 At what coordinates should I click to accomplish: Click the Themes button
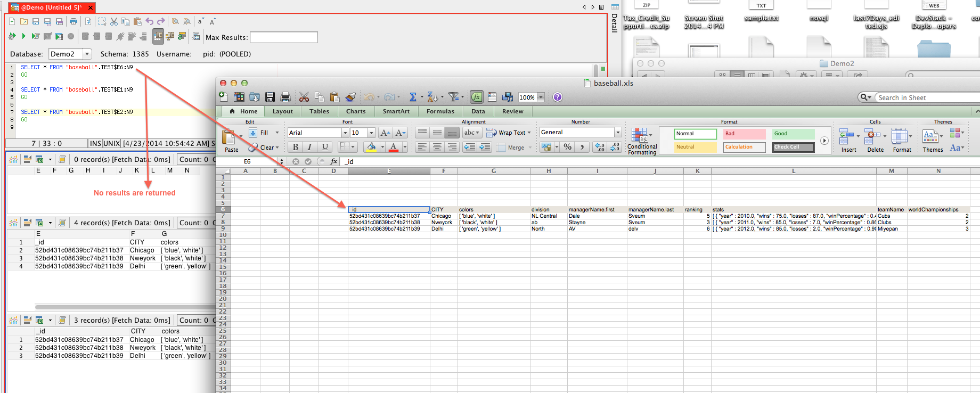[933, 141]
